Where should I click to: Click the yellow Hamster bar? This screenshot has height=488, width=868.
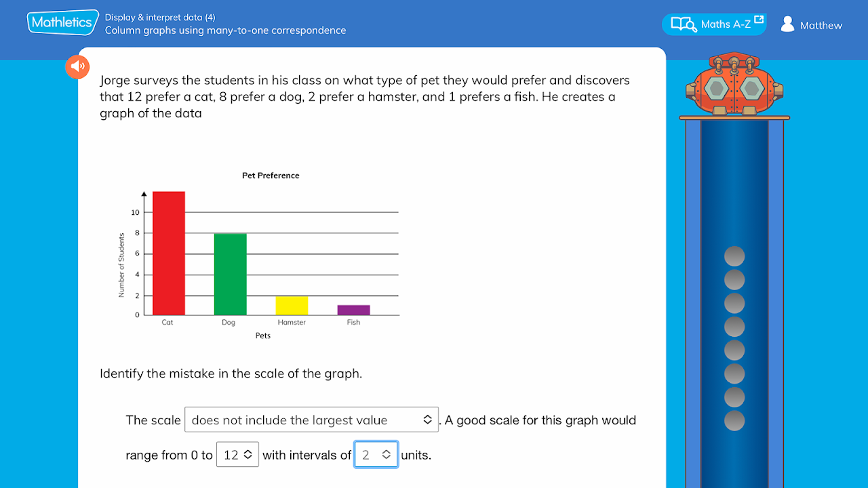point(292,306)
